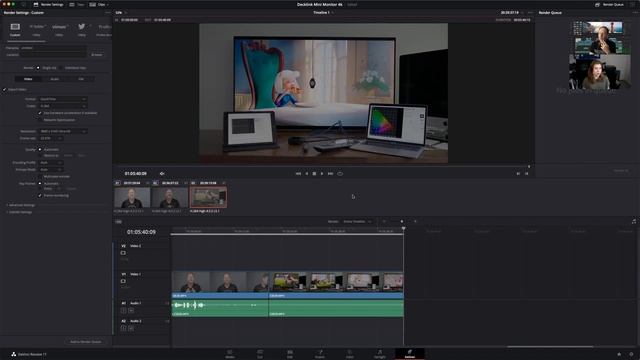
Task: Jump to last frame in viewer
Action: click(330, 173)
